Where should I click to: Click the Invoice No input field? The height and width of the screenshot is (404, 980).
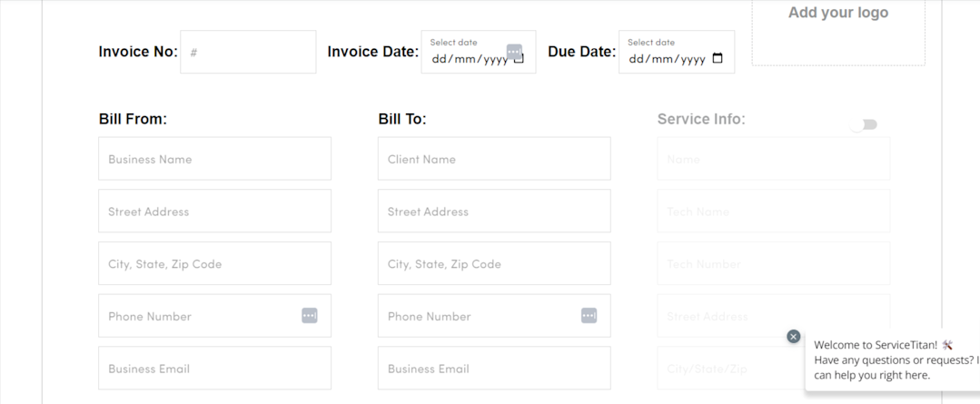[x=248, y=52]
